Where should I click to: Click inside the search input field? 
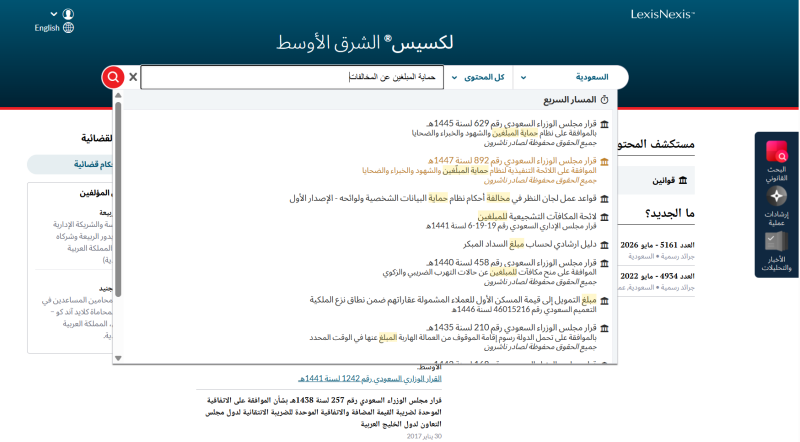pyautogui.click(x=292, y=77)
